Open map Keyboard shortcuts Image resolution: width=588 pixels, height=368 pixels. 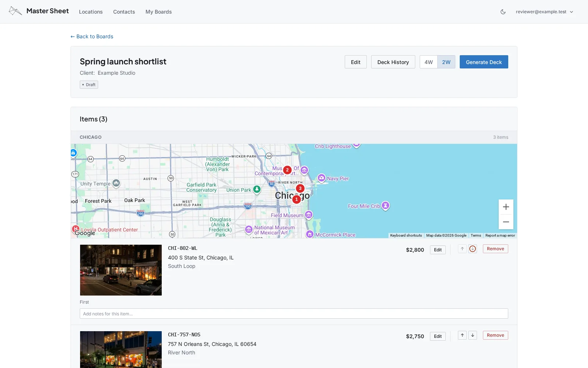pos(406,236)
